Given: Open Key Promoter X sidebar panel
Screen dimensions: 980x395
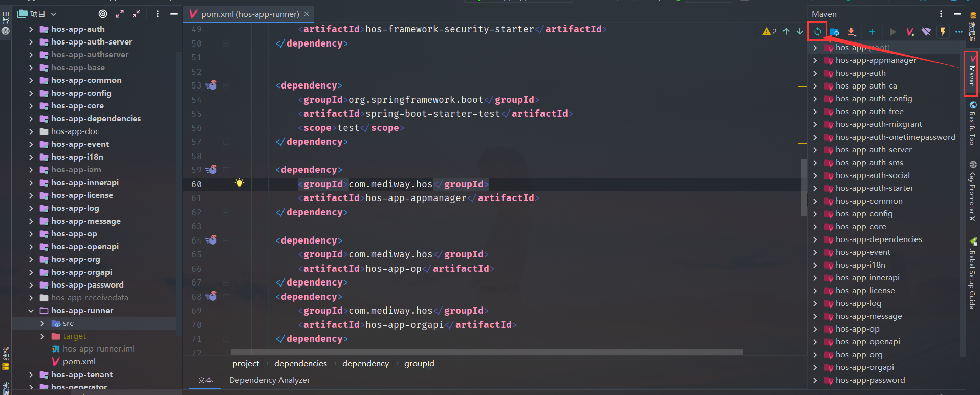Looking at the screenshot, I should coord(973,191).
